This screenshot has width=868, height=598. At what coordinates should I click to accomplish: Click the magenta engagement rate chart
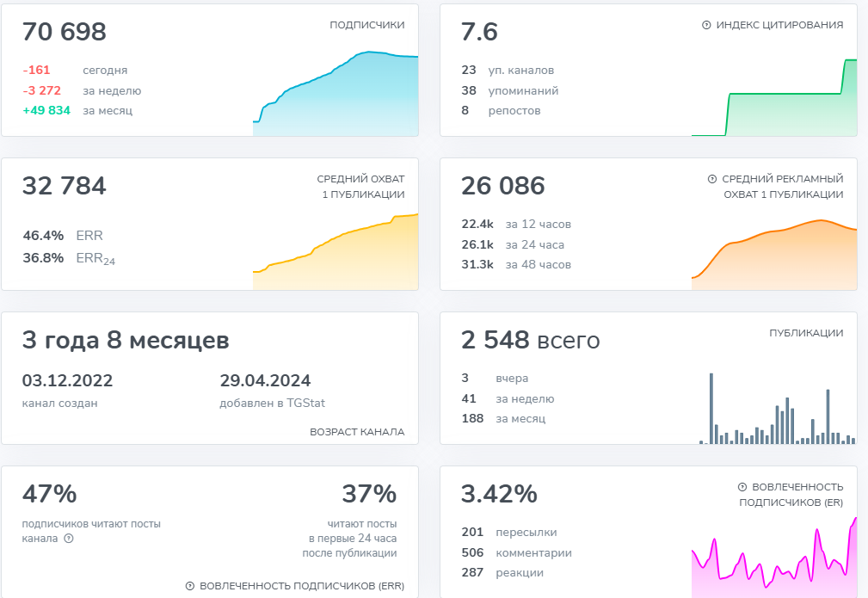pos(774,558)
